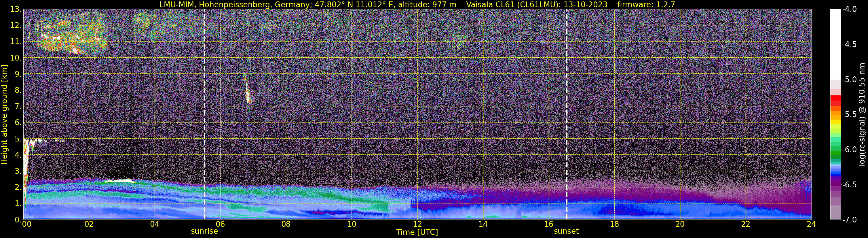The image size is (868, 238).
Task: Click the height tick label '4.'
Action: tap(18, 155)
